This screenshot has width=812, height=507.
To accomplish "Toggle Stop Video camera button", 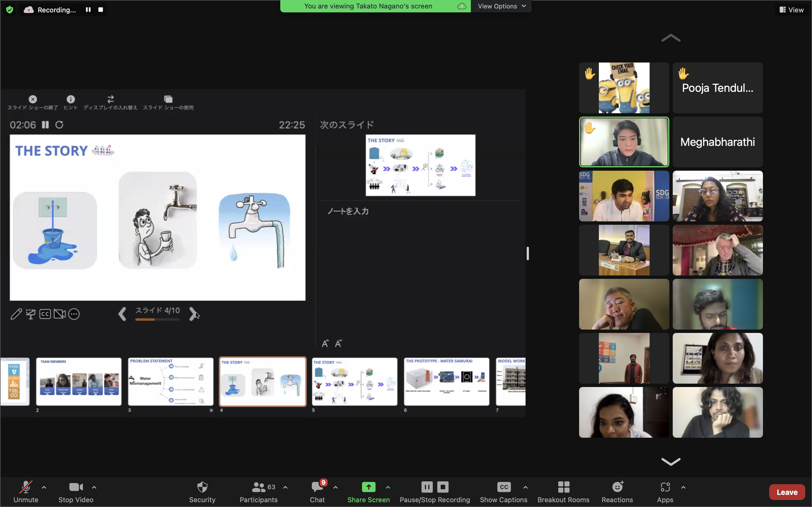I will coord(76,492).
